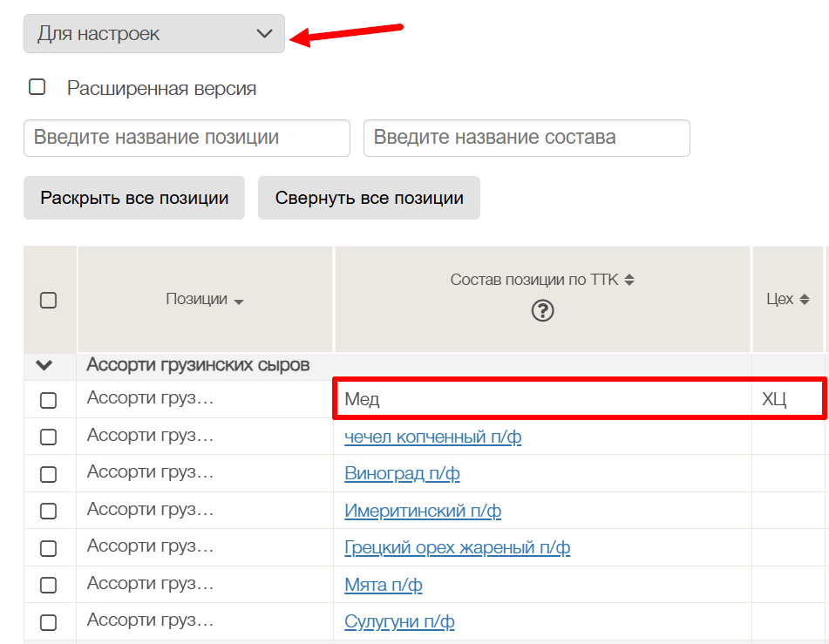Focus the Введите название состава field
This screenshot has width=829, height=644.
click(527, 138)
